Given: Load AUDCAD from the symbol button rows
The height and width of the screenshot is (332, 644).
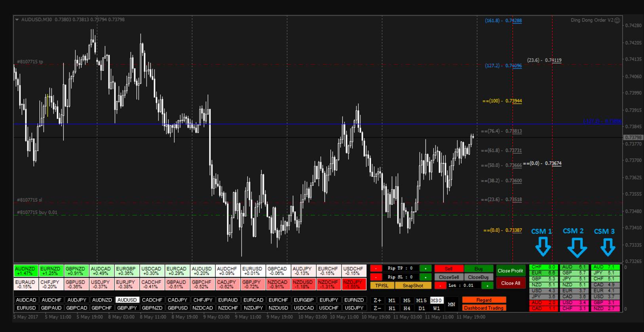Looking at the screenshot, I should pos(26,300).
